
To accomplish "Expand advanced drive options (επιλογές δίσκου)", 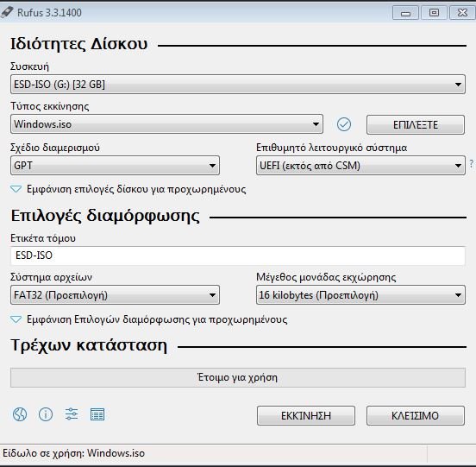I will 128,189.
